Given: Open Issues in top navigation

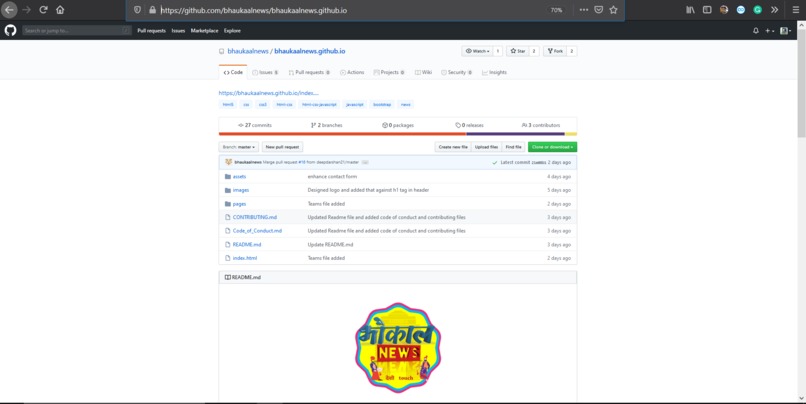Looking at the screenshot, I should [x=178, y=31].
